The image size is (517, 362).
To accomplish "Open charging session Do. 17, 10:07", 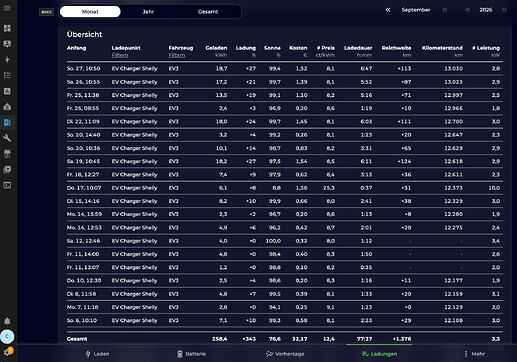I will point(285,188).
